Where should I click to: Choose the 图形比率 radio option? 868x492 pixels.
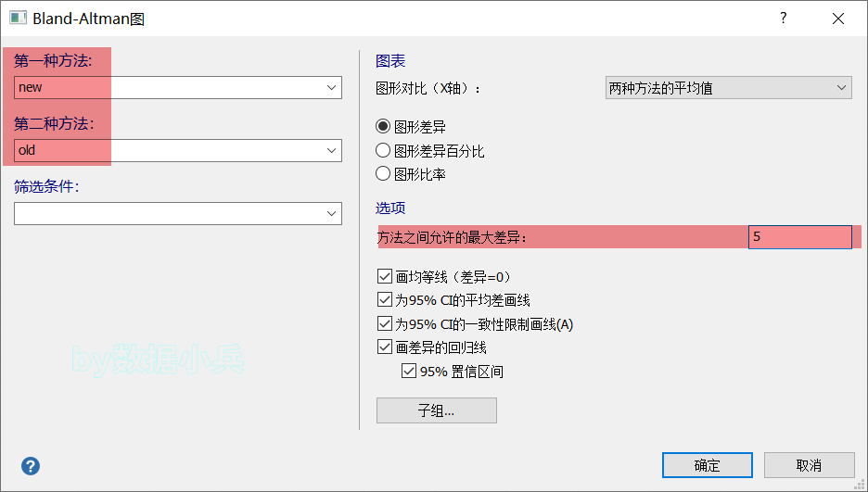[383, 173]
